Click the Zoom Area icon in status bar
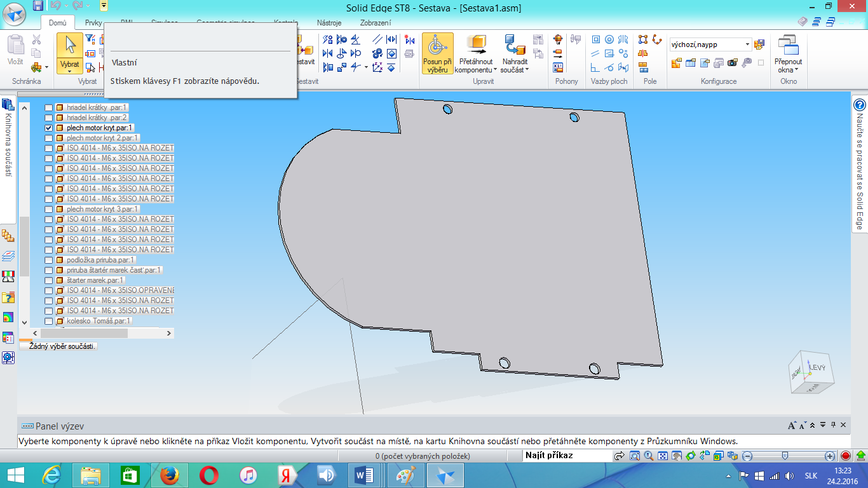This screenshot has height=488, width=868. (x=635, y=456)
